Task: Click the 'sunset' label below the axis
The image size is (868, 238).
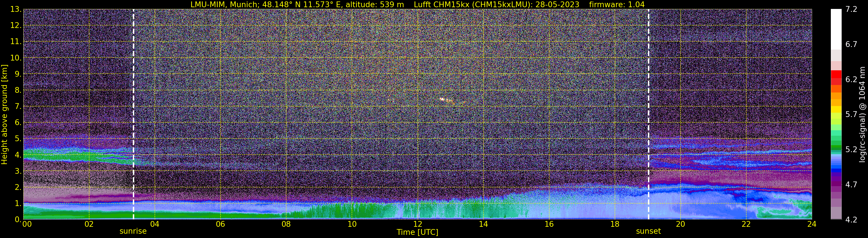Action: coord(648,231)
